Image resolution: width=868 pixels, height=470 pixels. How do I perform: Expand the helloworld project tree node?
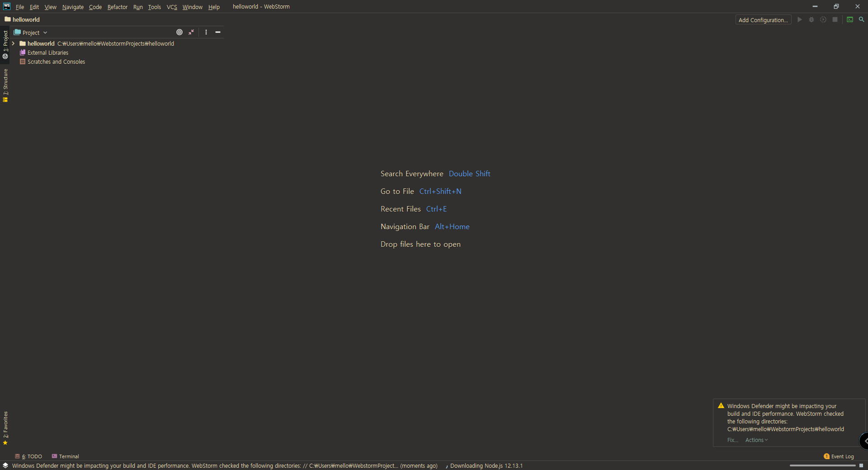point(14,43)
